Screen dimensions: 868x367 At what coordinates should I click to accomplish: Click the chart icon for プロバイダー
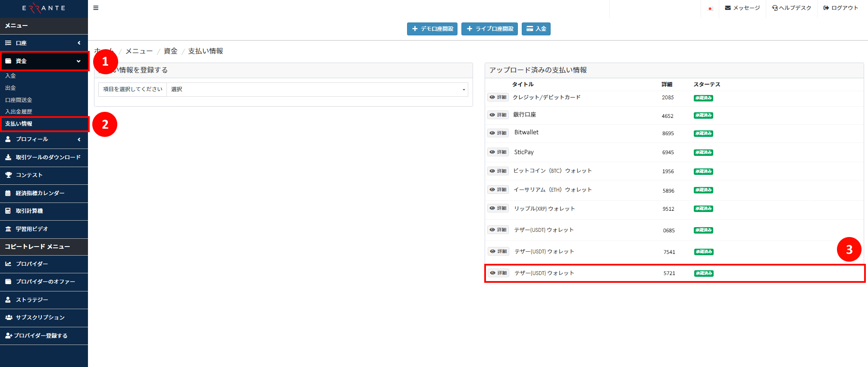8,264
